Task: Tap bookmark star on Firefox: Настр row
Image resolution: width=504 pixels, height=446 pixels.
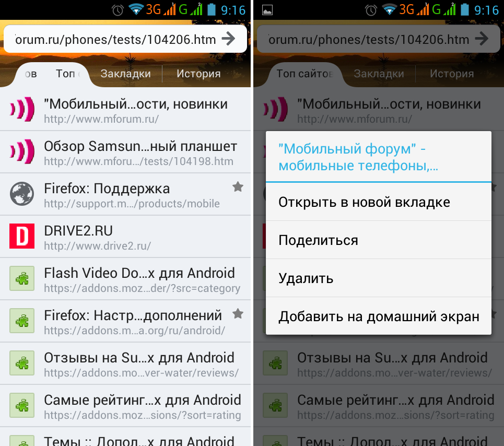Action: click(238, 313)
